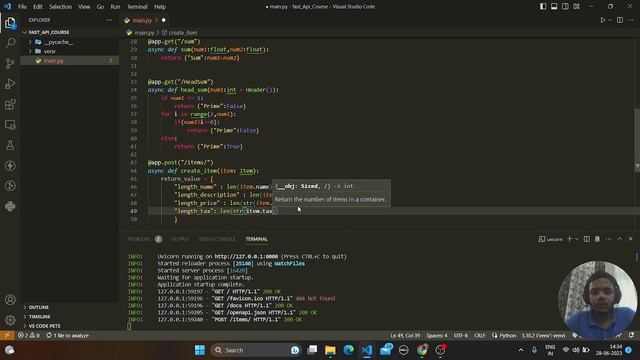
Task: Split the editor to the right
Action: (620, 20)
